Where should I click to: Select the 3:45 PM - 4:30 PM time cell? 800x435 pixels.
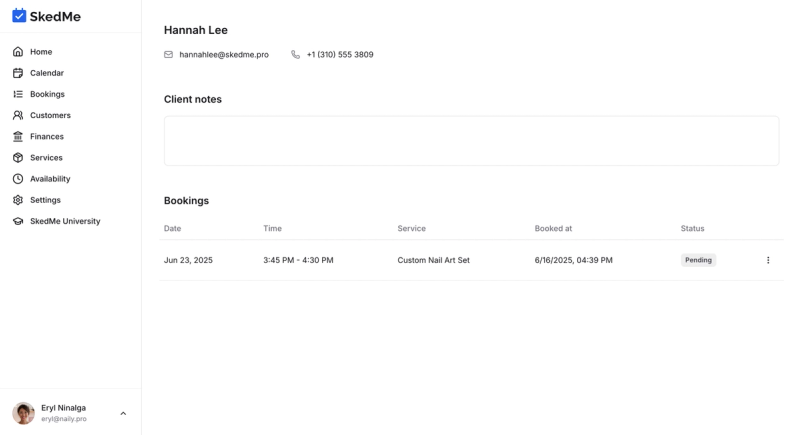pyautogui.click(x=298, y=260)
